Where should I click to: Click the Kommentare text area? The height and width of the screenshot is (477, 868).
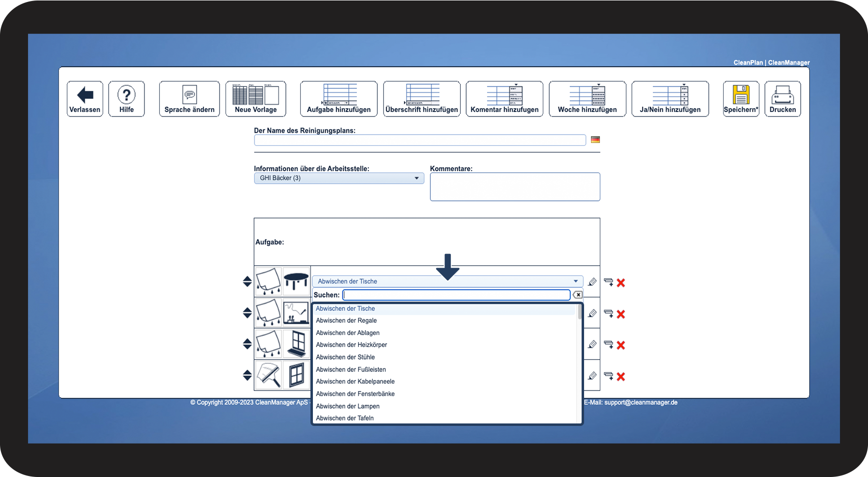[515, 187]
